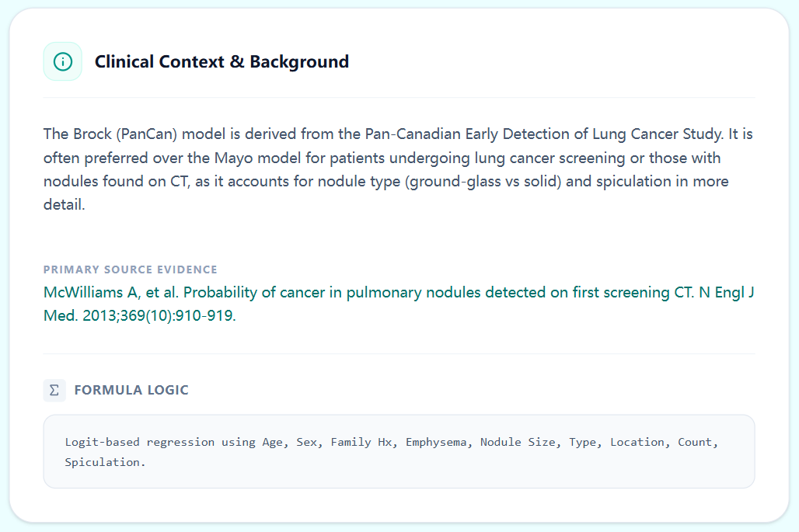This screenshot has width=799, height=532.
Task: Click the Brock model description paragraph
Action: point(398,169)
